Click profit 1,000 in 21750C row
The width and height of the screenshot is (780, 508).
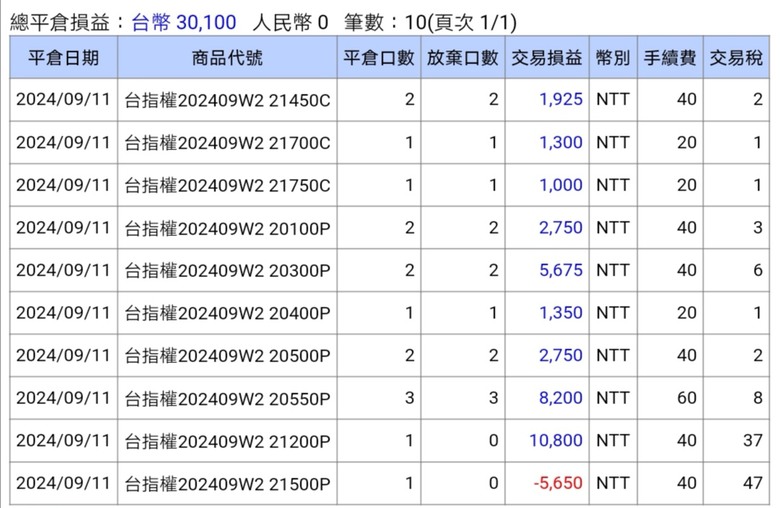(561, 185)
